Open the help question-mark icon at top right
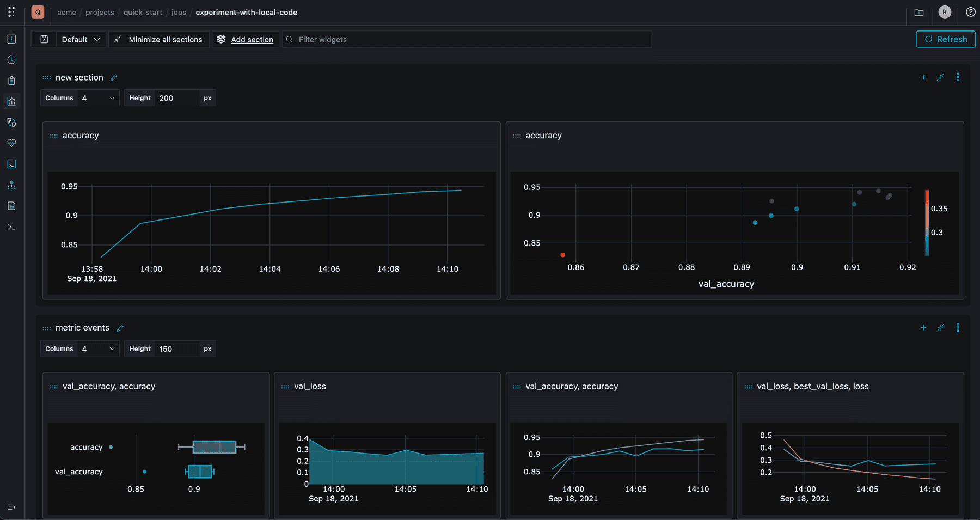The image size is (980, 520). pos(970,12)
